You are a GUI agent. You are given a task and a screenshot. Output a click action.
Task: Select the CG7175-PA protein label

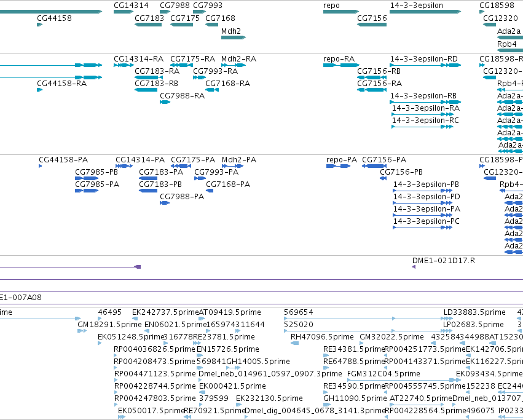(193, 160)
